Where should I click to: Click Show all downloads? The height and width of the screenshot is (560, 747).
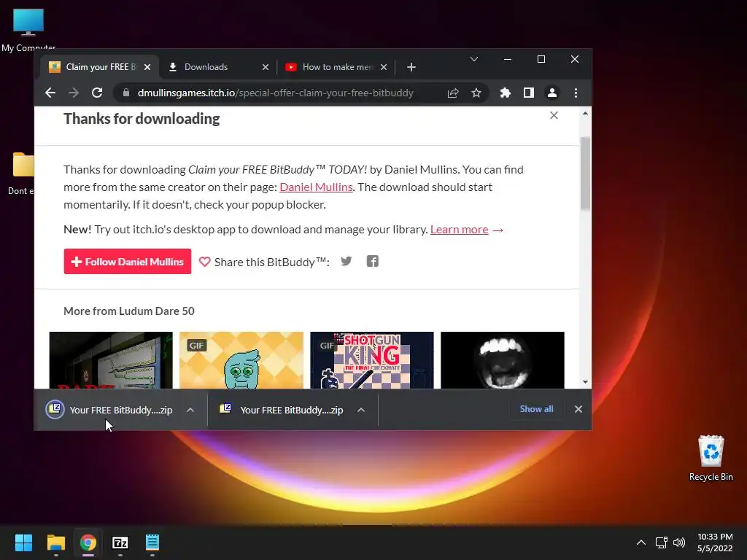536,409
